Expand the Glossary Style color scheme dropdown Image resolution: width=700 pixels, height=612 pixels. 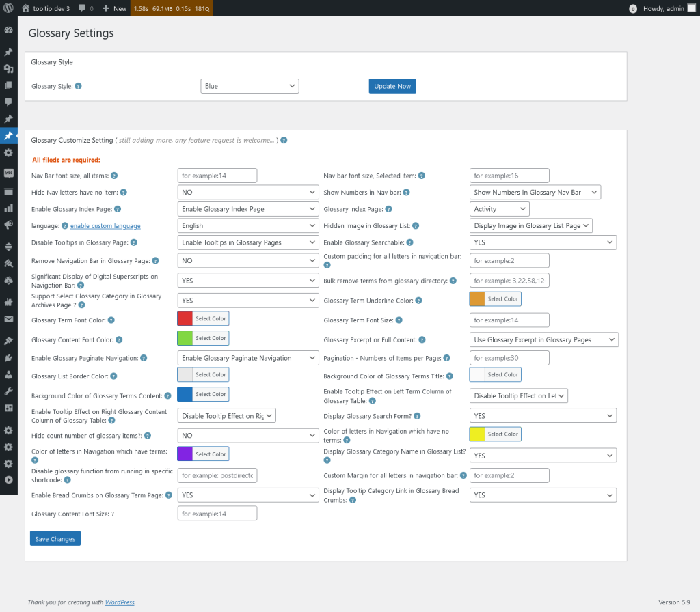250,85
